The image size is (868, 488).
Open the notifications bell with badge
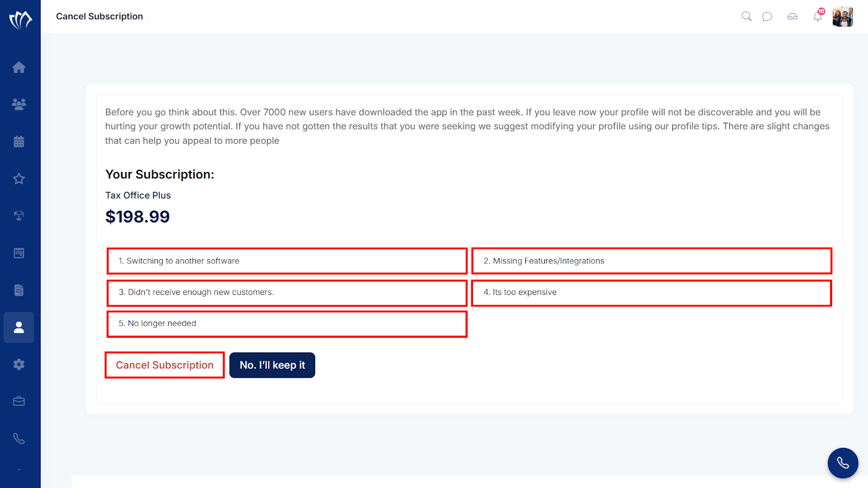click(x=818, y=15)
